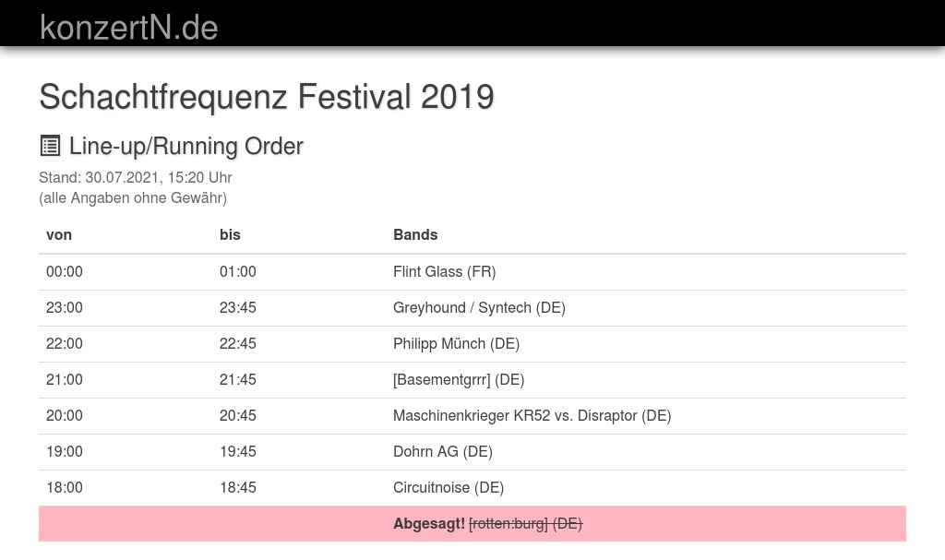The height and width of the screenshot is (560, 945).
Task: Click the 18:45 end time cell
Action: pyautogui.click(x=238, y=487)
